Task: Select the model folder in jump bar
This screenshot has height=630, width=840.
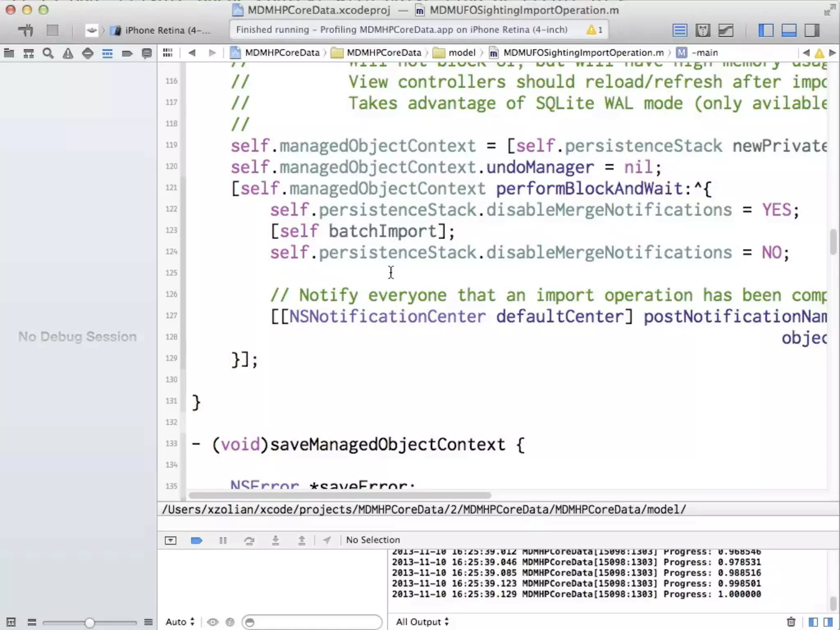Action: coord(461,53)
